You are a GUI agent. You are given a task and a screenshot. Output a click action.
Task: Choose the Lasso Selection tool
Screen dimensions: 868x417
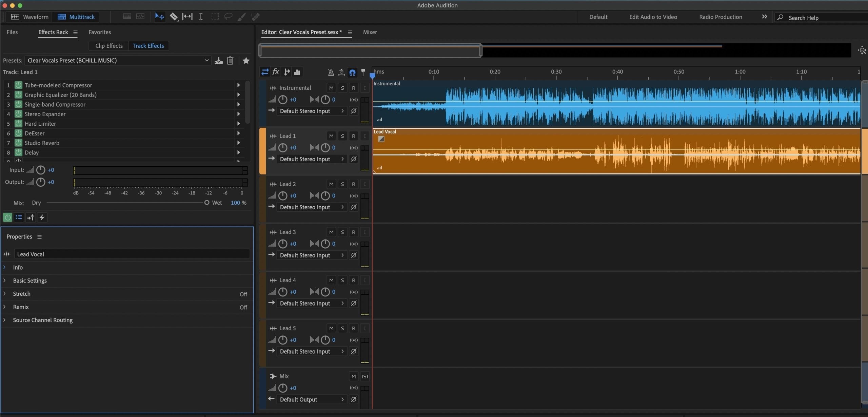coord(228,16)
